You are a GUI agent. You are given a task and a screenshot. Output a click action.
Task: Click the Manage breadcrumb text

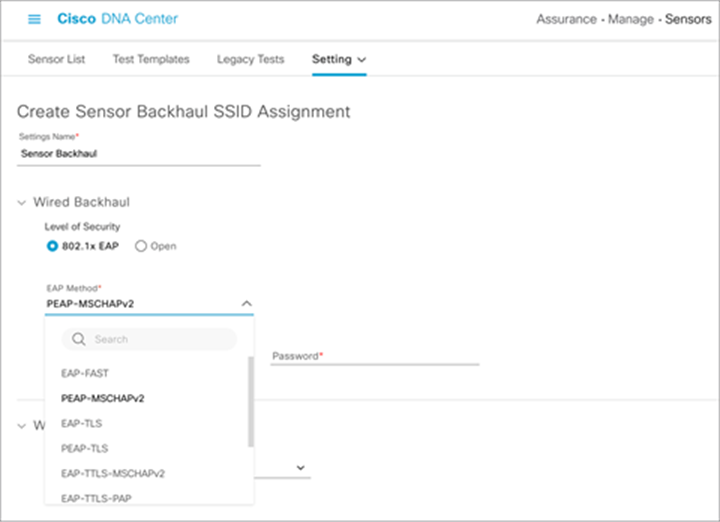630,19
